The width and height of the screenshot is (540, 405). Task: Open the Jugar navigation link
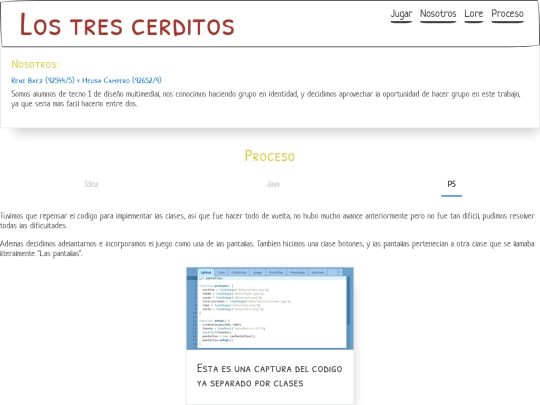401,14
